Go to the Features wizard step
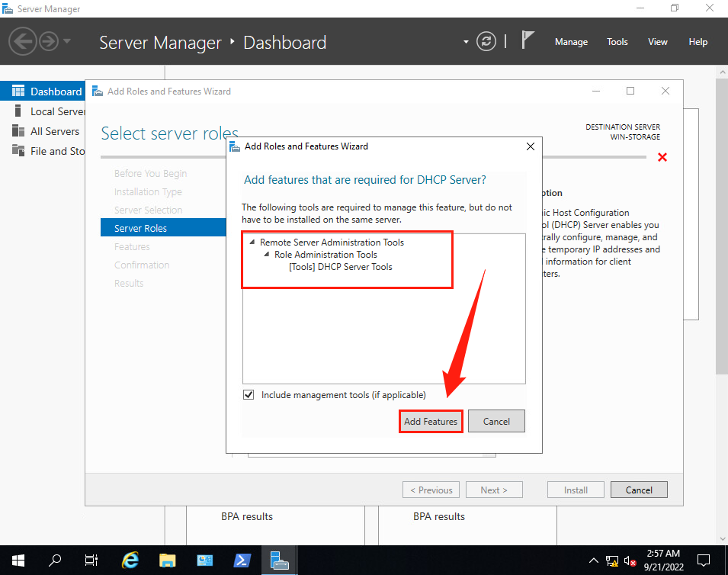The image size is (728, 575). pos(132,246)
